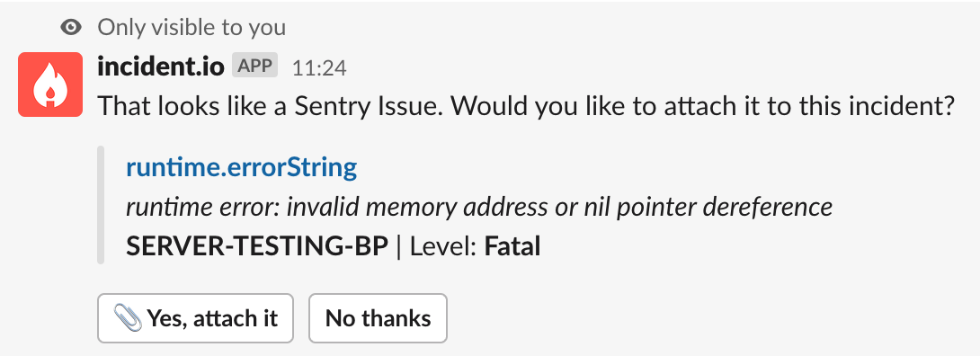The height and width of the screenshot is (356, 980).
Task: Click the incident.io sender name
Action: (161, 67)
